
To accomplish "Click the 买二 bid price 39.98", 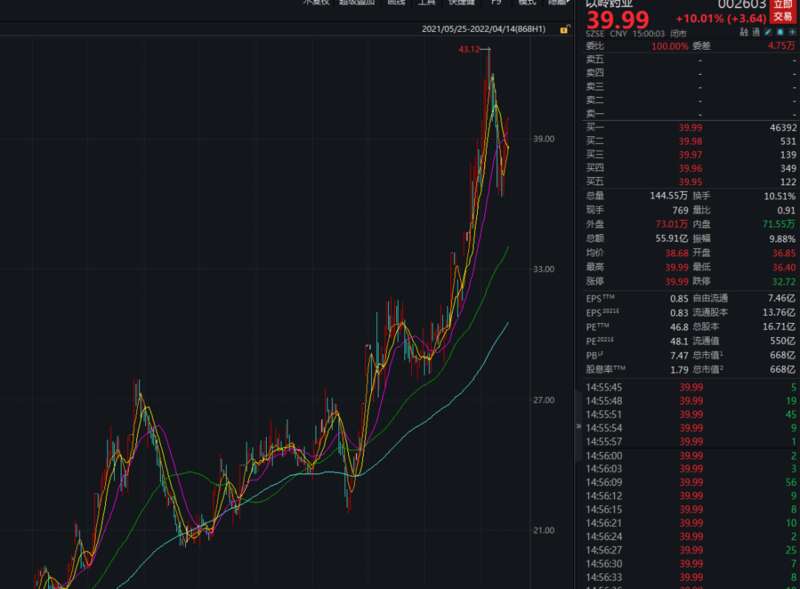I will 690,141.
